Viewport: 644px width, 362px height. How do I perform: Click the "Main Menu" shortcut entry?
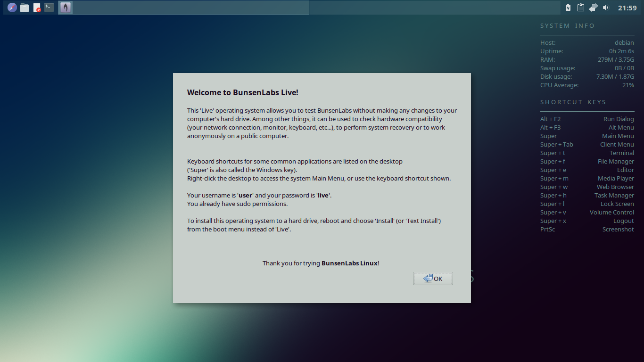click(x=618, y=136)
